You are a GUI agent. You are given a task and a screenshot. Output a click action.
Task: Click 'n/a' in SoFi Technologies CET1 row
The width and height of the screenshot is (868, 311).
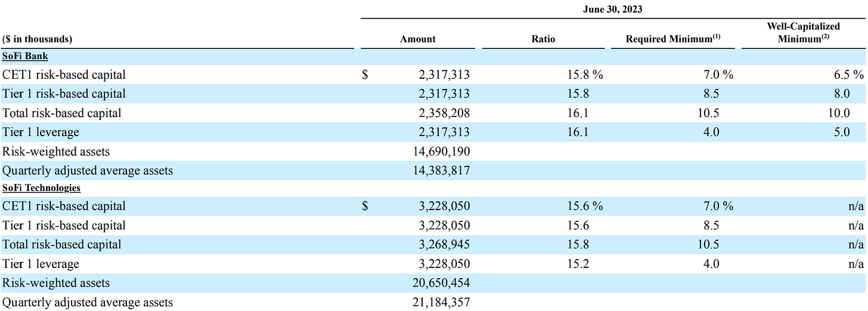pos(857,206)
